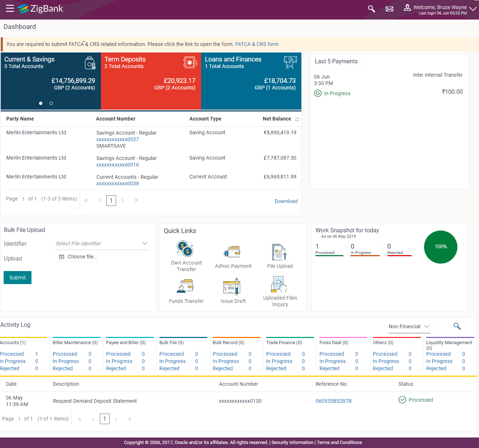Image resolution: width=479 pixels, height=448 pixels.
Task: Click page 1 box in accounts table pagination
Action: point(111,200)
